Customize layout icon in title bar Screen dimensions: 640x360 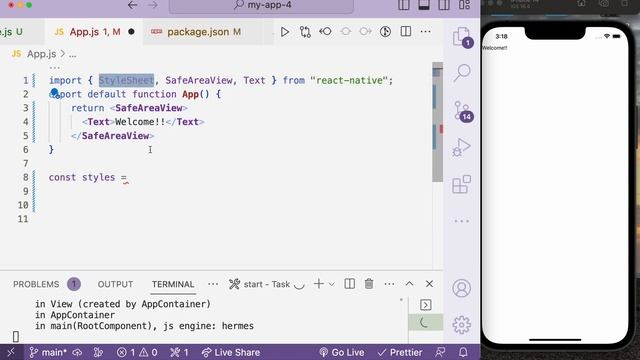(464, 5)
